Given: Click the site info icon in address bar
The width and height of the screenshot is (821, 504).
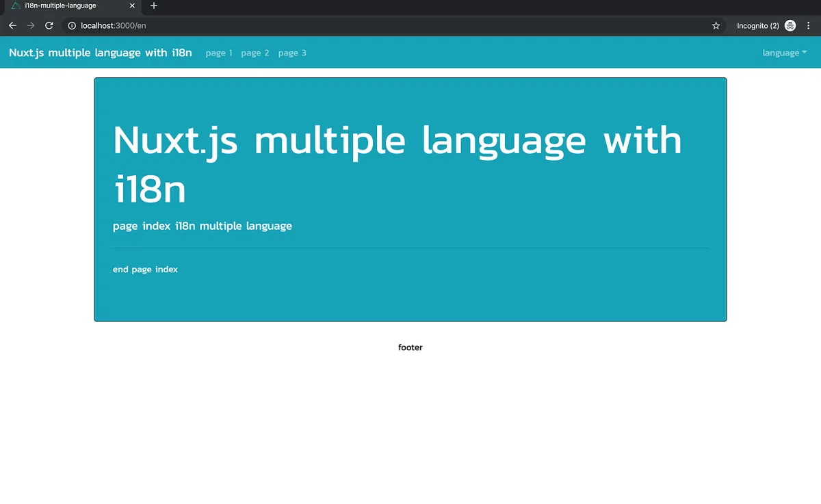Looking at the screenshot, I should point(72,26).
